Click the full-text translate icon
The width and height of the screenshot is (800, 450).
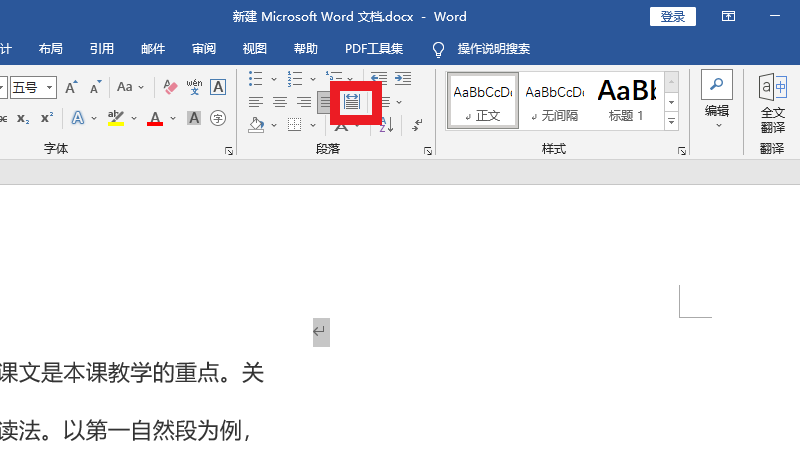point(772,101)
